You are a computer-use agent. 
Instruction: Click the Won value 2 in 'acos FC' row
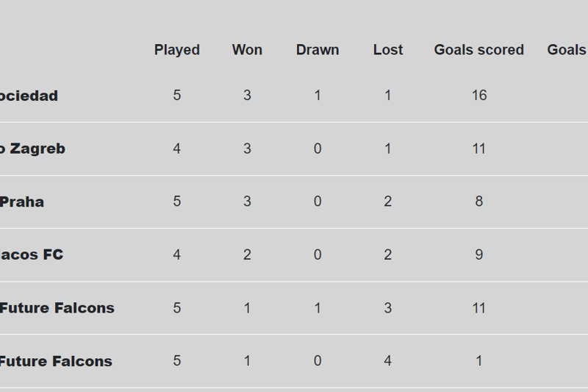click(x=247, y=254)
